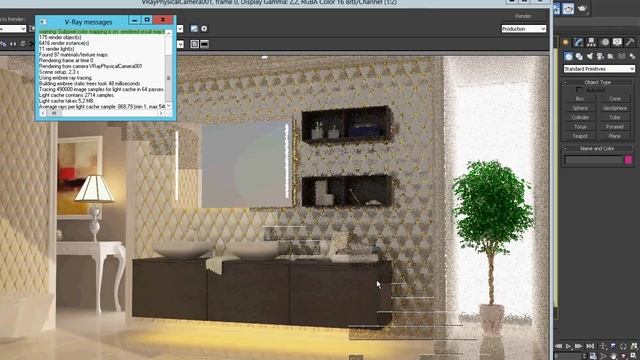The height and width of the screenshot is (360, 640).
Task: Click the Plane button
Action: (x=615, y=136)
